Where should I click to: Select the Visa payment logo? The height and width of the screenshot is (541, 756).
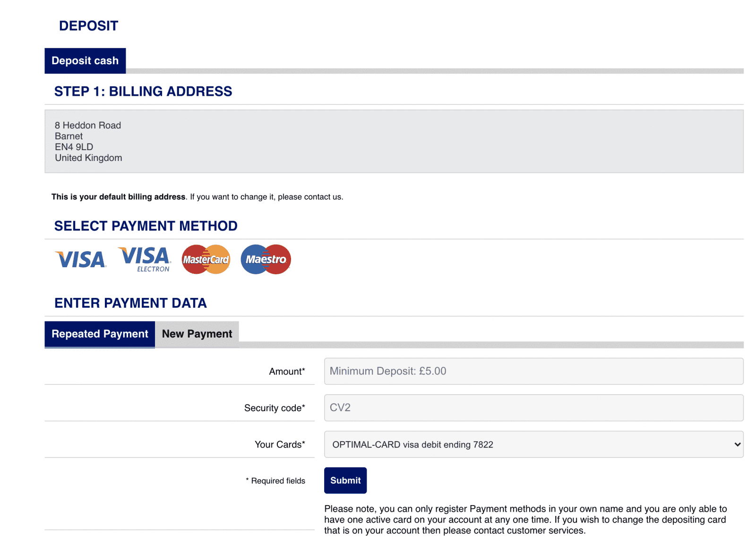81,259
